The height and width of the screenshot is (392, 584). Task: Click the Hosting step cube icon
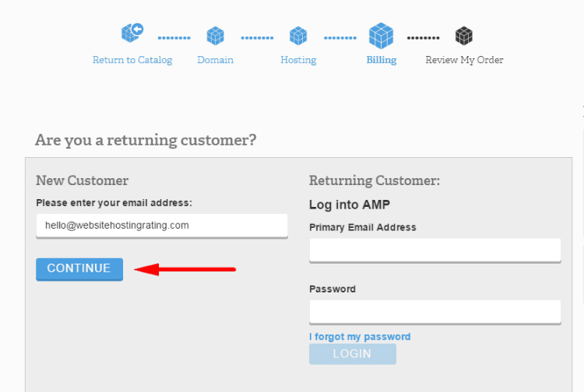pos(298,36)
